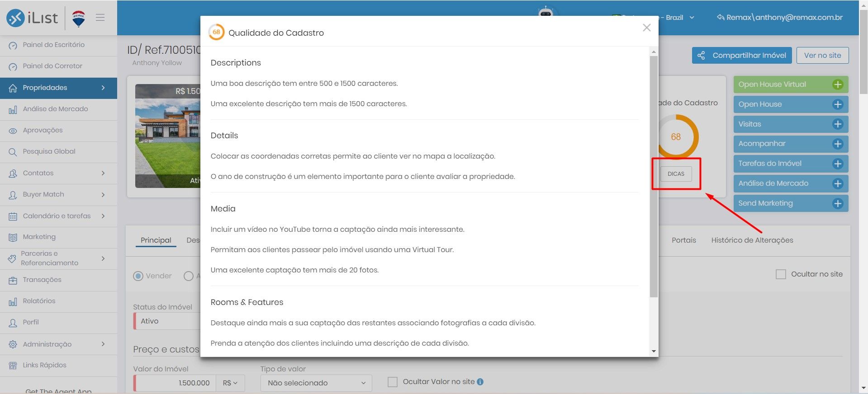Click the Ver no site button
Viewport: 868px width, 394px height.
[x=822, y=56]
